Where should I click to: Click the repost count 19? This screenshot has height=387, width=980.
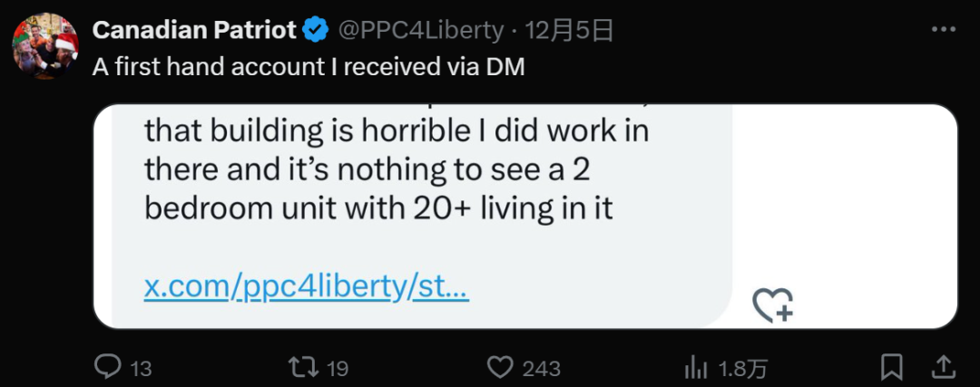coord(338,369)
